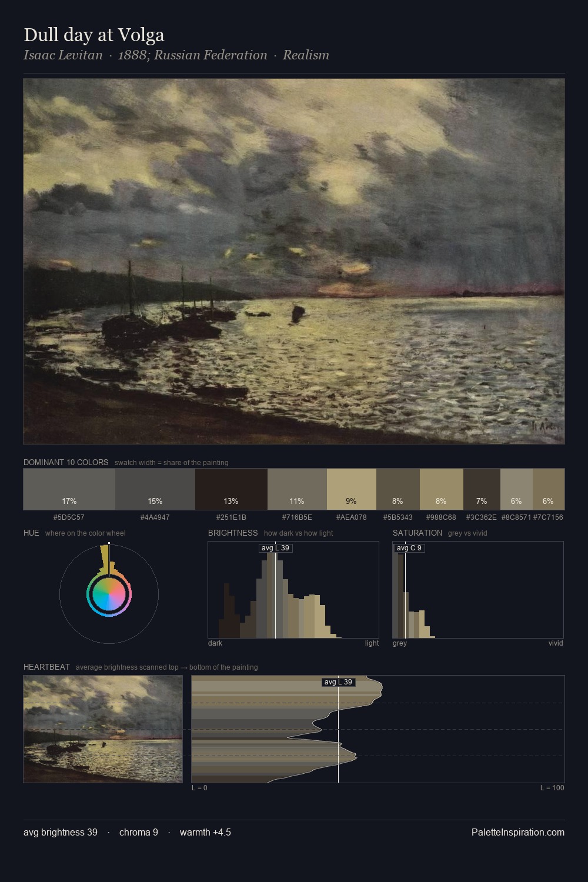Viewport: 588px width, 882px height.
Task: Click the 8% swatch #5B5343
Action: [398, 489]
